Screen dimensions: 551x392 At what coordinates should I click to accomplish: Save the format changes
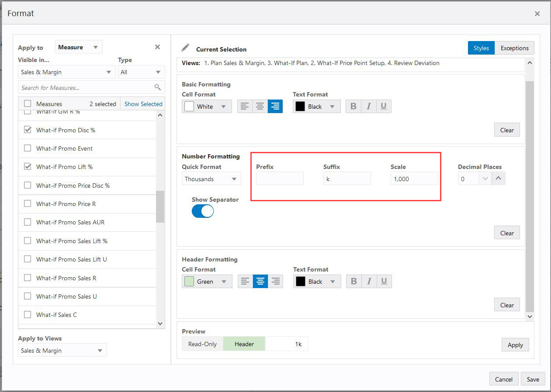point(533,379)
